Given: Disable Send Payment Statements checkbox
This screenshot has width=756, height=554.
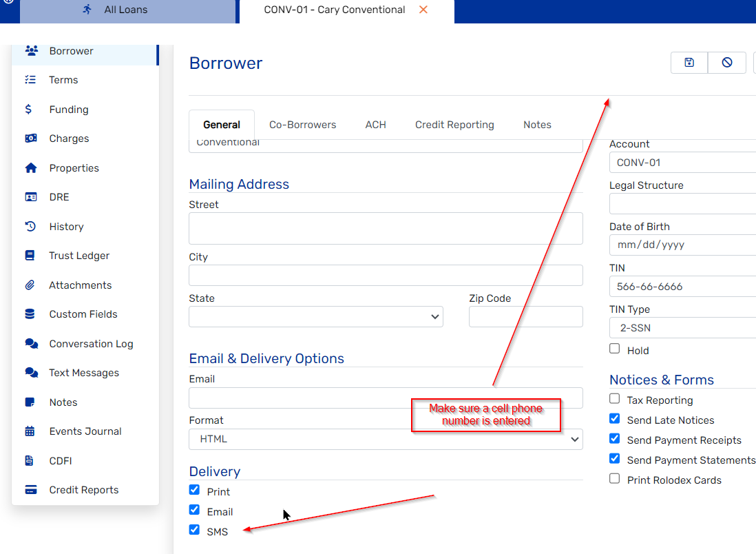Looking at the screenshot, I should [615, 458].
